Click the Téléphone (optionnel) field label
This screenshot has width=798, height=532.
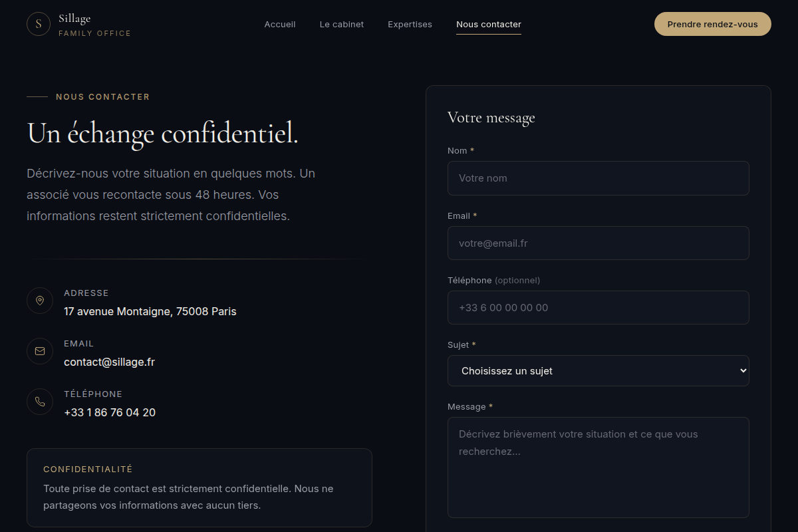coord(494,281)
